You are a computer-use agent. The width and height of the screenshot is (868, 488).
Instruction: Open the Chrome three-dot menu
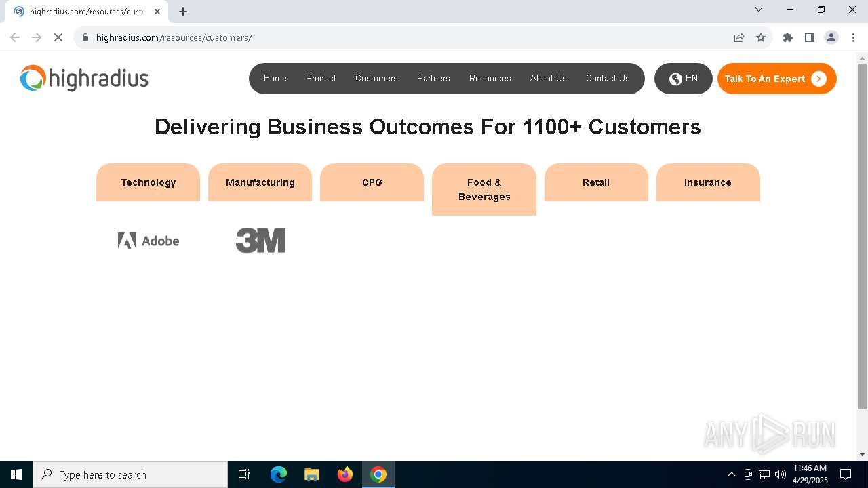click(x=853, y=37)
